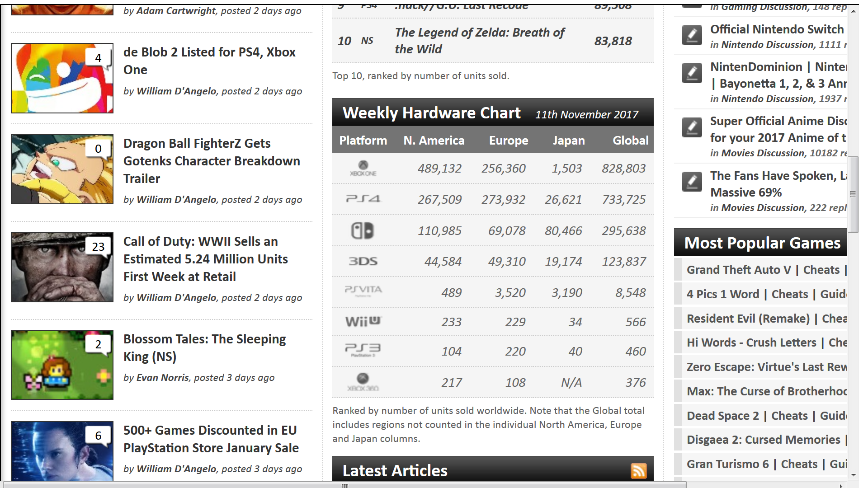
Task: Open Max: The Curse of Brotherhood link
Action: pyautogui.click(x=767, y=391)
